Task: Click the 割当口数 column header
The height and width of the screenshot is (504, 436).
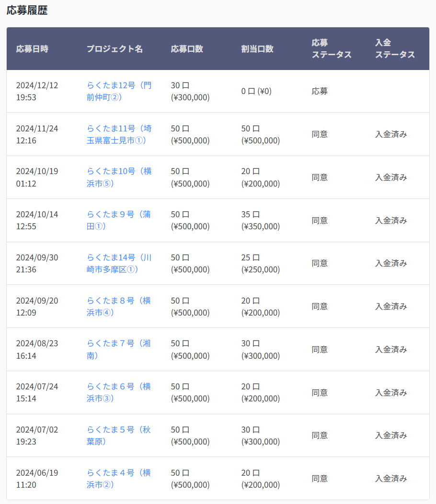Action: 257,49
